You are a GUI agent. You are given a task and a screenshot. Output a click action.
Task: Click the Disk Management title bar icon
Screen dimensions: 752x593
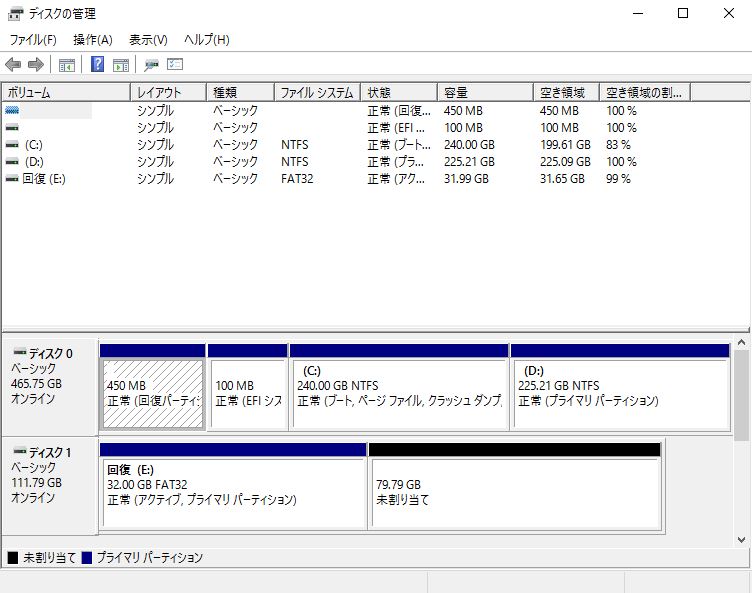(x=15, y=13)
